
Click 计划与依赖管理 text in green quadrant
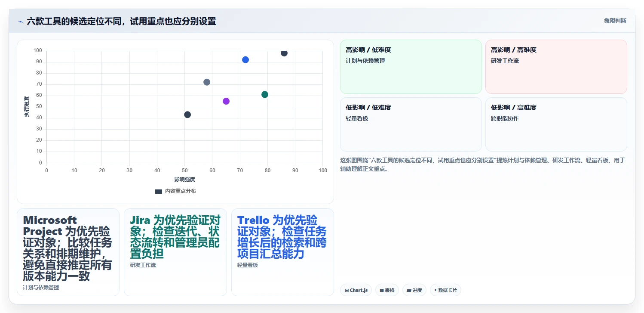(x=365, y=61)
